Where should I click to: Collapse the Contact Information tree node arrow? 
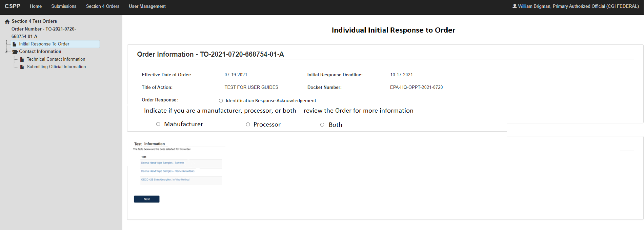(x=7, y=52)
